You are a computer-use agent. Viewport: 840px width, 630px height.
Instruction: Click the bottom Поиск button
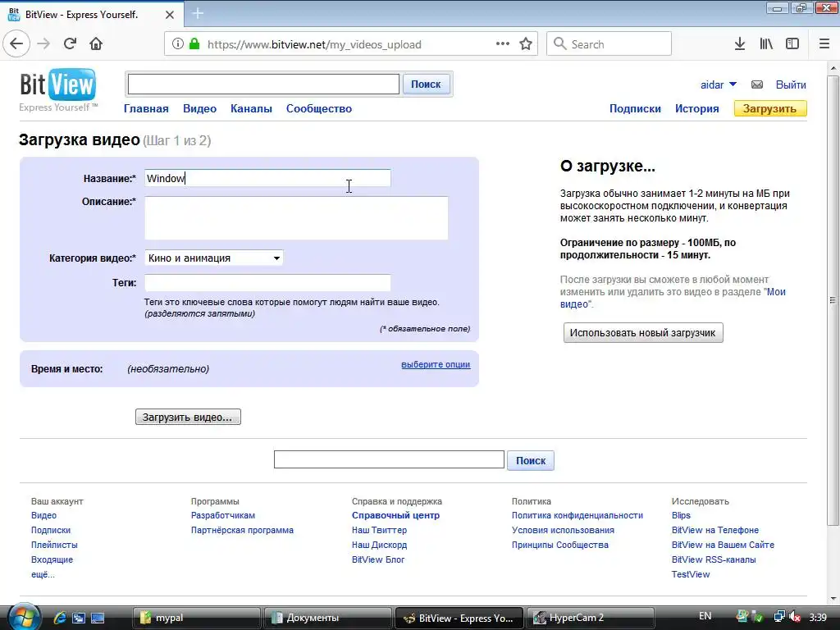point(531,461)
